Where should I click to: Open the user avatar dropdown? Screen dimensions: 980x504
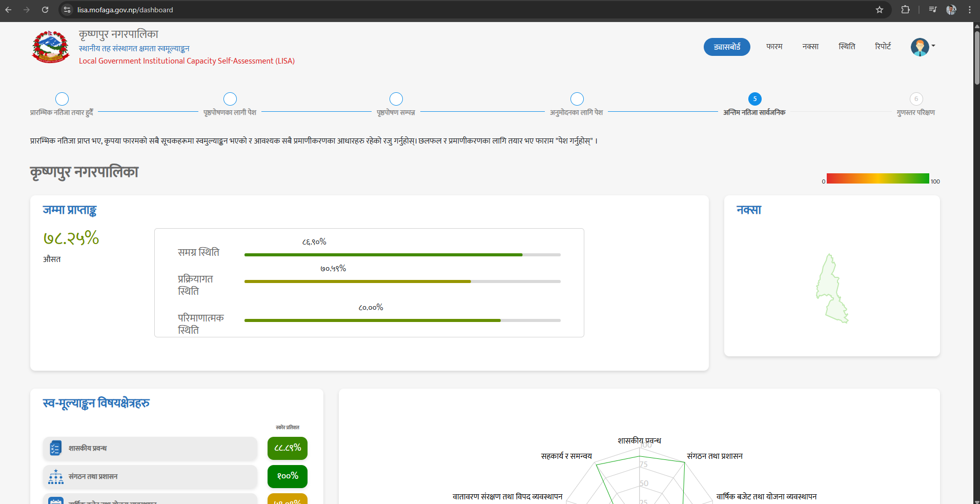922,47
